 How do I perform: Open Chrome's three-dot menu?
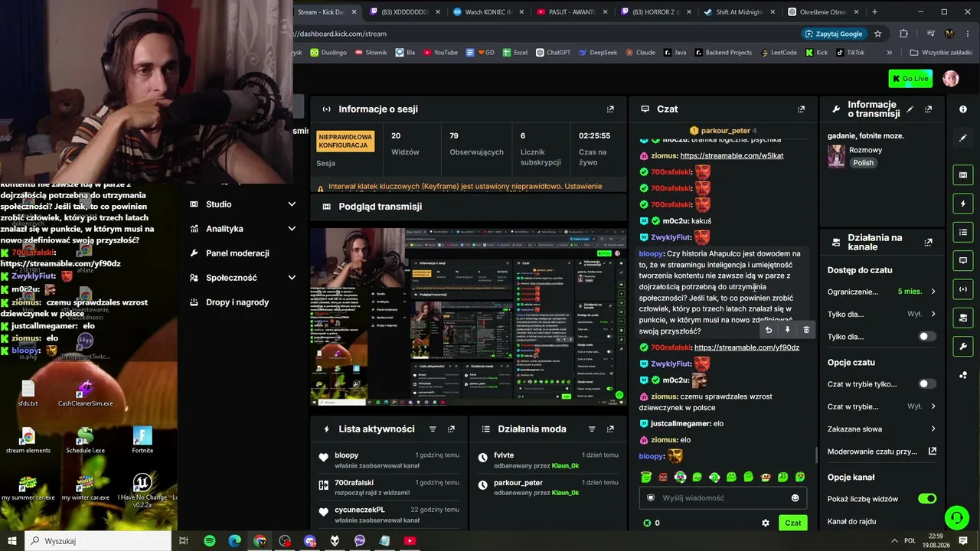click(967, 34)
